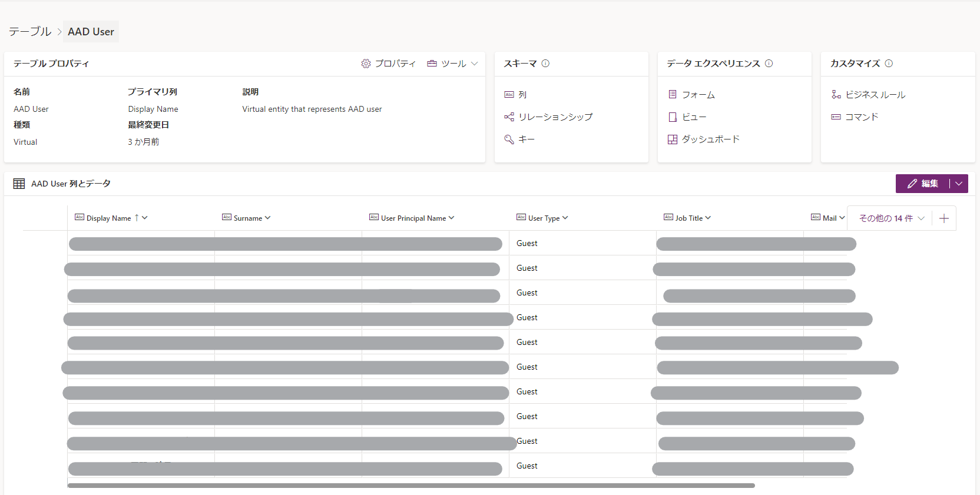Open the キー link under スキーマ

coord(527,139)
